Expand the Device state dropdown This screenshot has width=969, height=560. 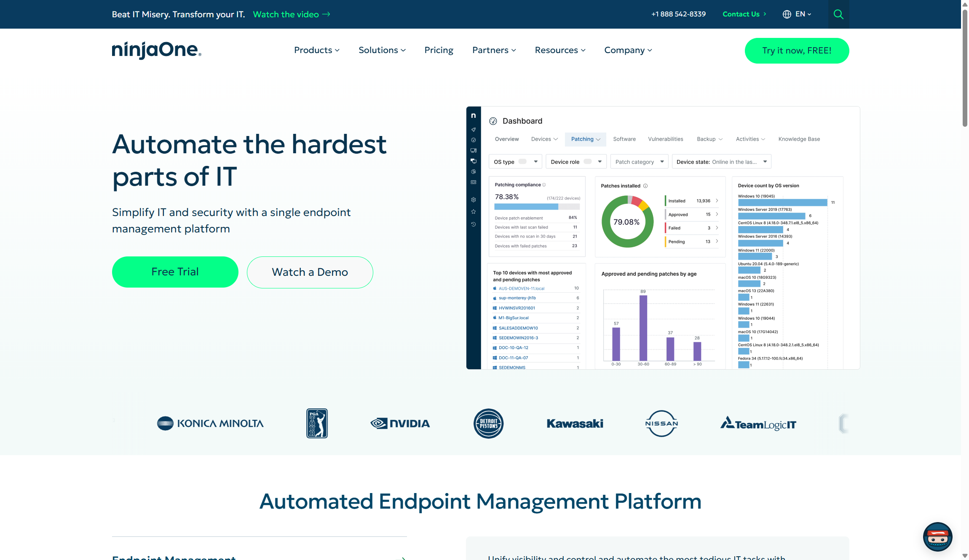click(721, 162)
